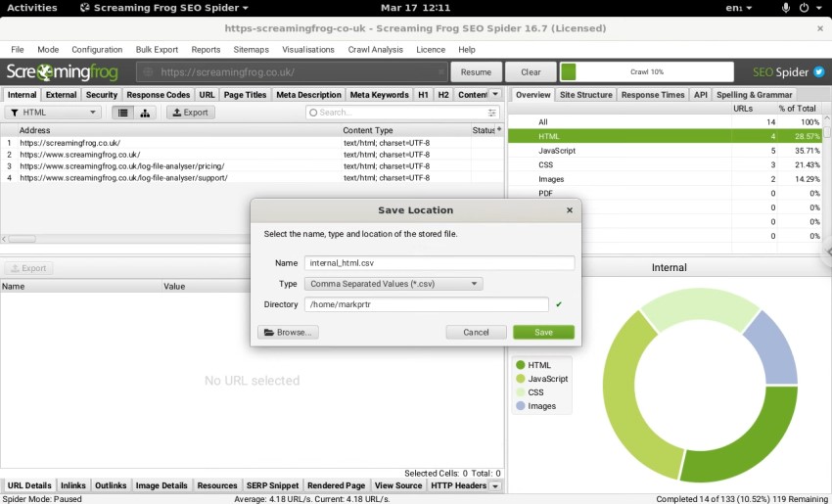Close the Save Location dialog
832x504 pixels.
(570, 210)
